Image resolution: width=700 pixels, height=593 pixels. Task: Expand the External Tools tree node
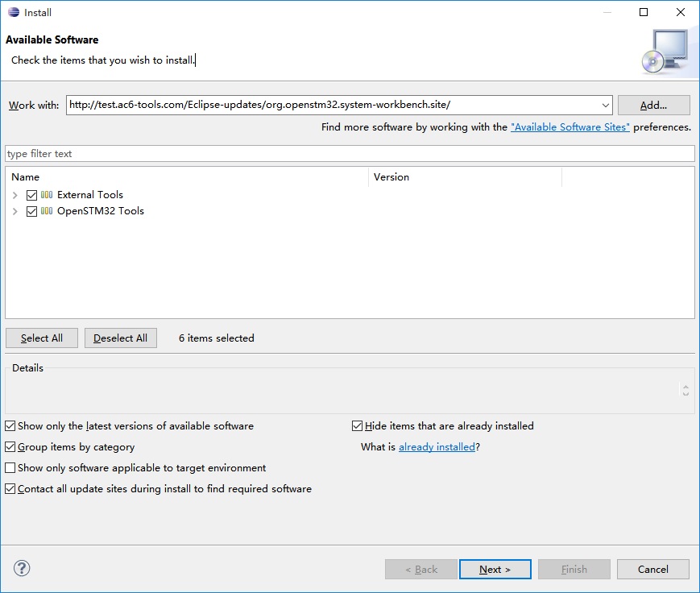click(14, 195)
